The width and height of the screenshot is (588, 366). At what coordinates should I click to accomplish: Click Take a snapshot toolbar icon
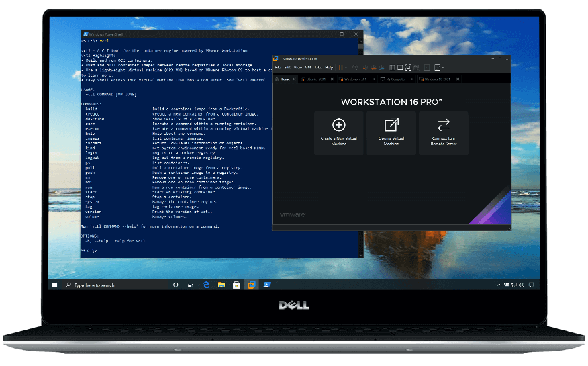tap(365, 68)
